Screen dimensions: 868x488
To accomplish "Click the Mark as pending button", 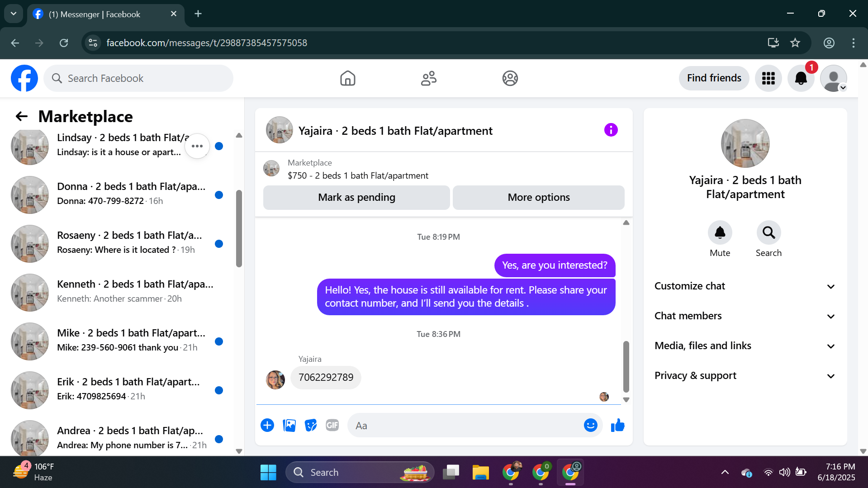I will 356,198.
